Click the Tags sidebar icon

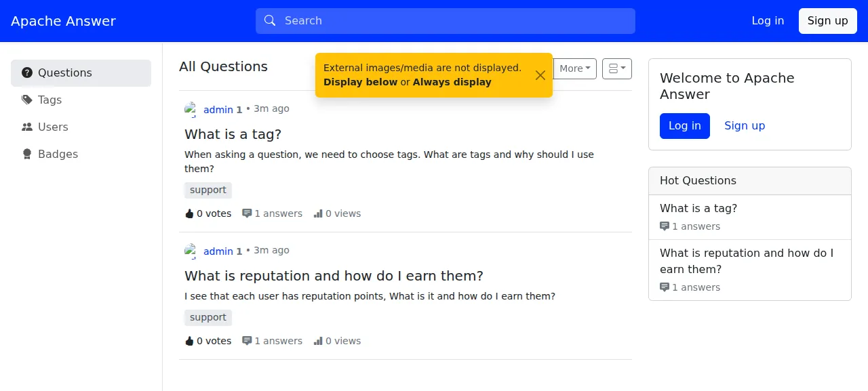click(x=27, y=100)
